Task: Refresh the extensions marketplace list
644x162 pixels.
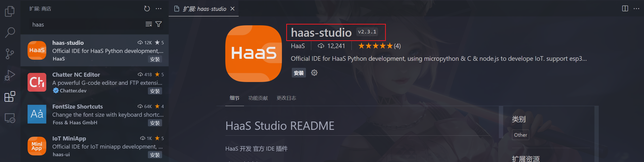Action: [147, 9]
